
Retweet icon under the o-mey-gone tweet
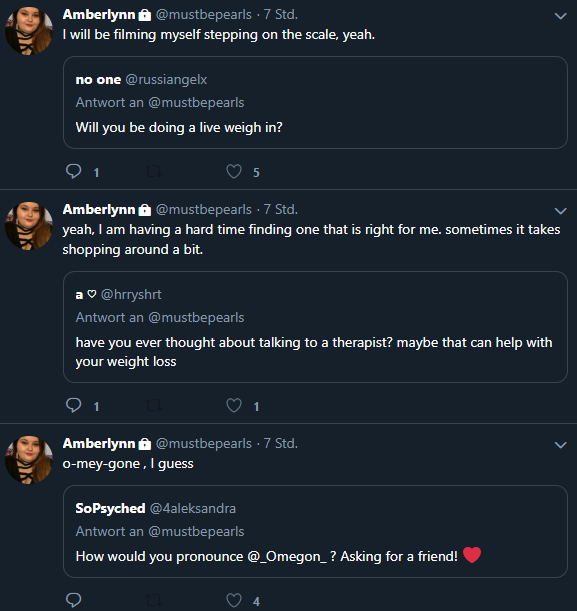[x=154, y=600]
